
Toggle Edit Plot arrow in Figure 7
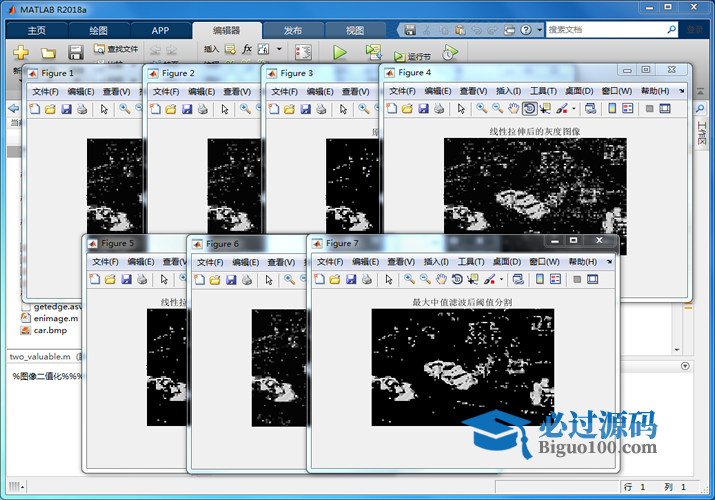[386, 279]
